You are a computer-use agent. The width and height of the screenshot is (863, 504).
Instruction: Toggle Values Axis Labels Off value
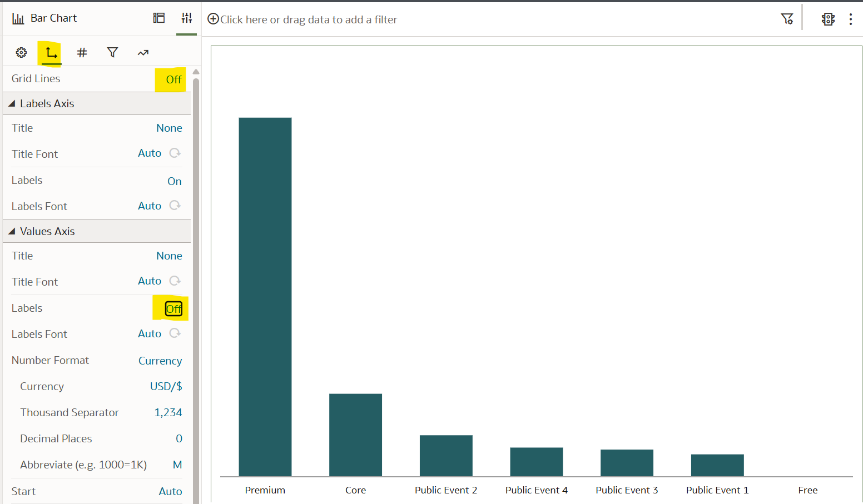coord(174,309)
